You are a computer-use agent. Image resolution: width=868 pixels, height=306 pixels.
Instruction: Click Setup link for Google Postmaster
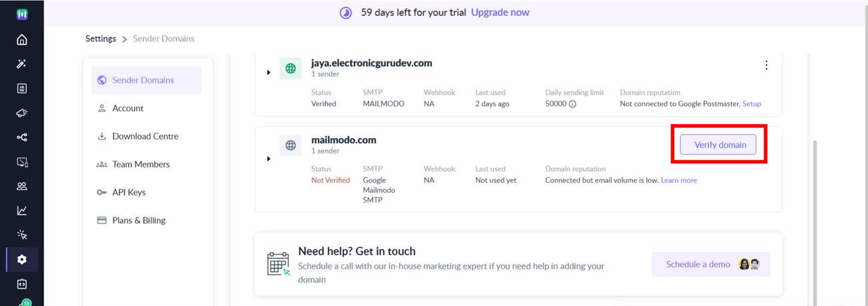(752, 104)
